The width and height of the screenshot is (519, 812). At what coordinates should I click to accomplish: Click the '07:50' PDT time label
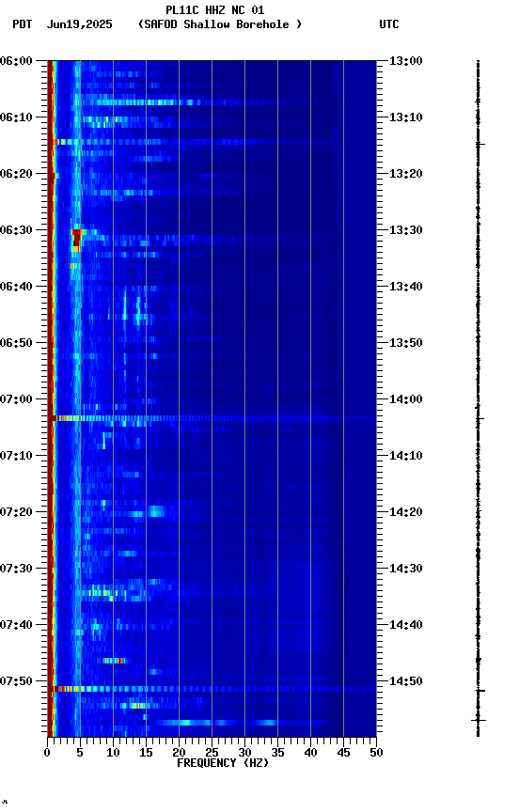[x=16, y=681]
